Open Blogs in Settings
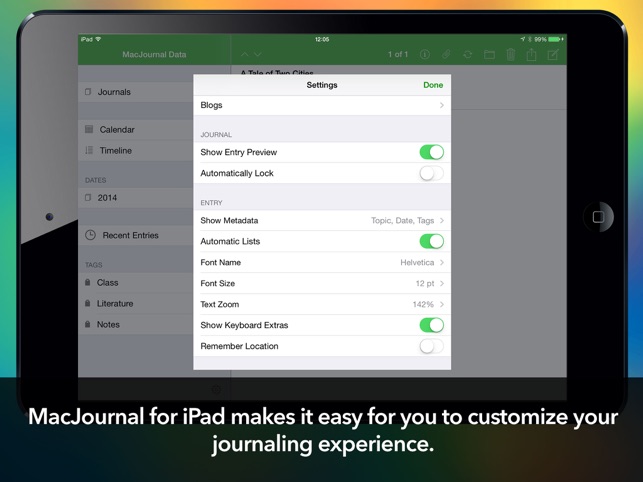Image resolution: width=643 pixels, height=482 pixels. [x=322, y=105]
